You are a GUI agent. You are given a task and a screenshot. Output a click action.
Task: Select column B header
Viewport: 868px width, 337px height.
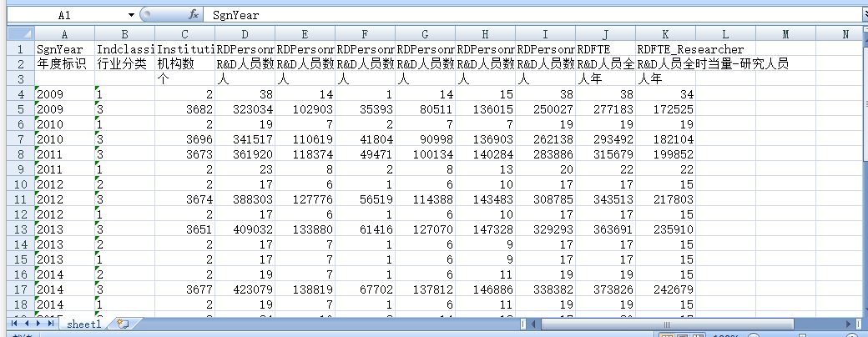coord(124,34)
